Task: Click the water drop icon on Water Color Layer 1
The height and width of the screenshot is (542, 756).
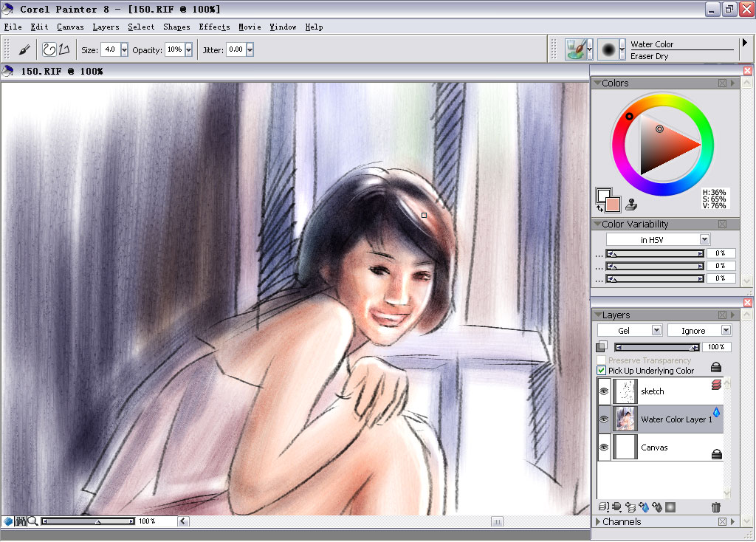Action: 716,411
